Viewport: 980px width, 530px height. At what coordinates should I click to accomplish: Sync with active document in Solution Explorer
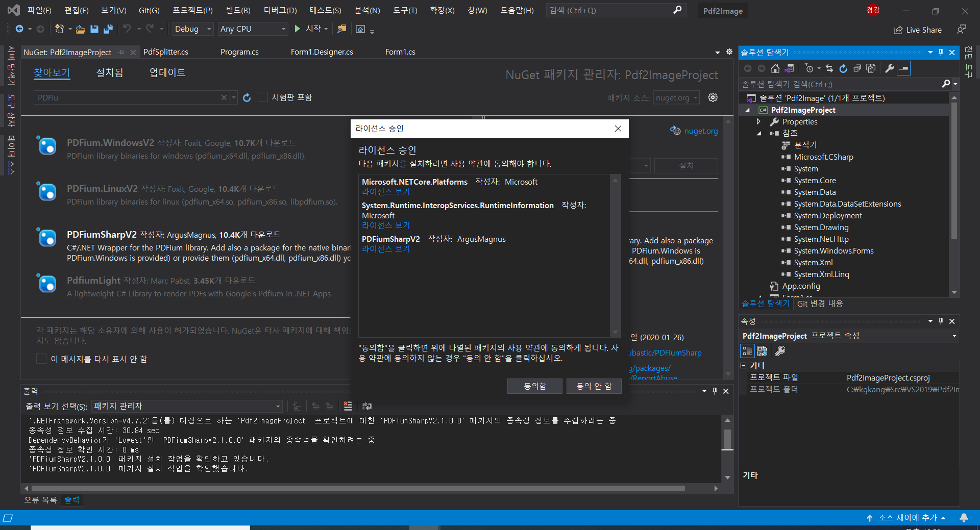tap(829, 68)
